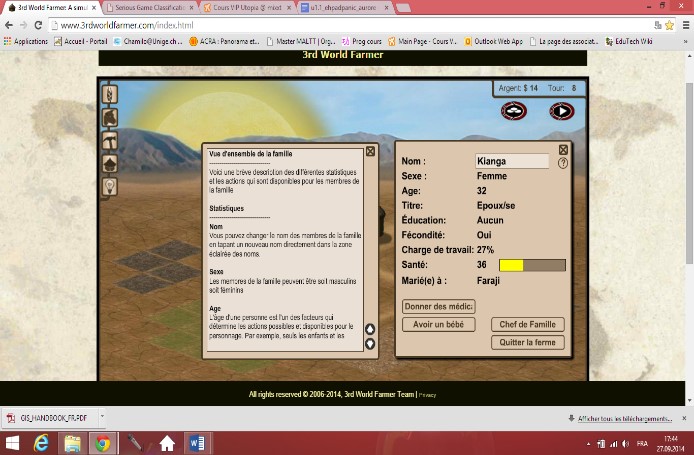Open the La page des associat. bookmark
The width and height of the screenshot is (694, 455).
tap(564, 41)
